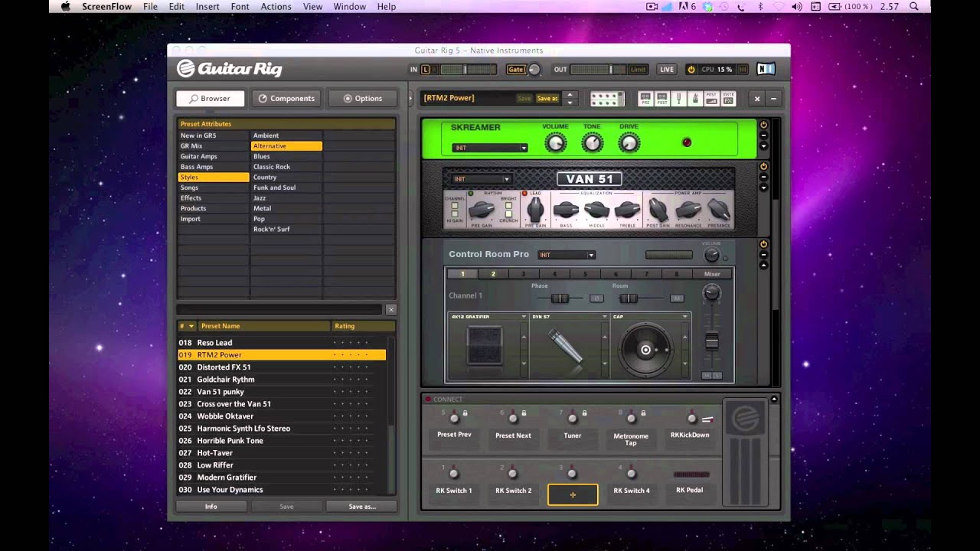Toggle the Skreamer power button
980x551 pixels.
[x=763, y=125]
